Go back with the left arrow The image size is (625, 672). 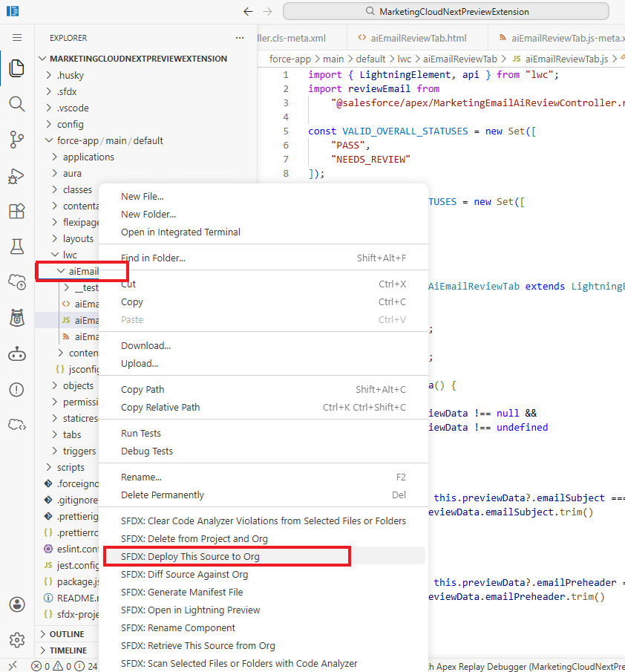[248, 12]
